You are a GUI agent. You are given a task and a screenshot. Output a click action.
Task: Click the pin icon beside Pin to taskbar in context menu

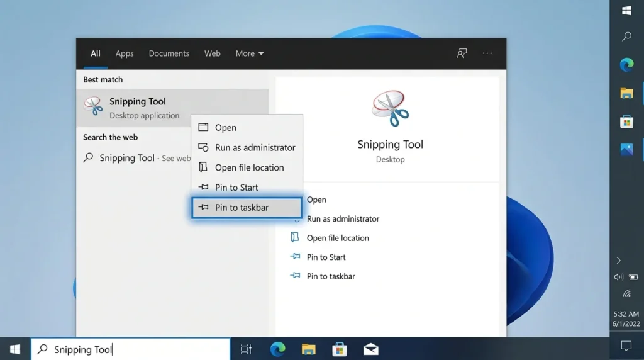(x=203, y=207)
